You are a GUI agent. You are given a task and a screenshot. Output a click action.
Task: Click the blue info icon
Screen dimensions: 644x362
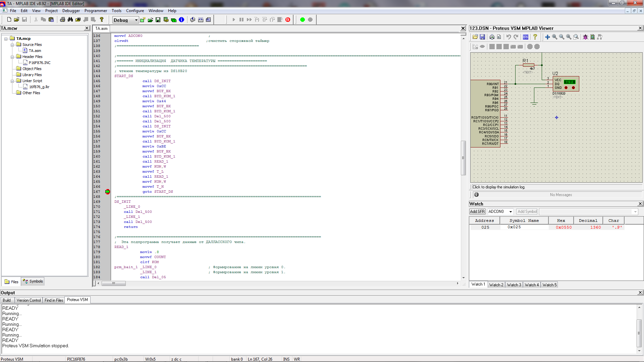[181, 20]
